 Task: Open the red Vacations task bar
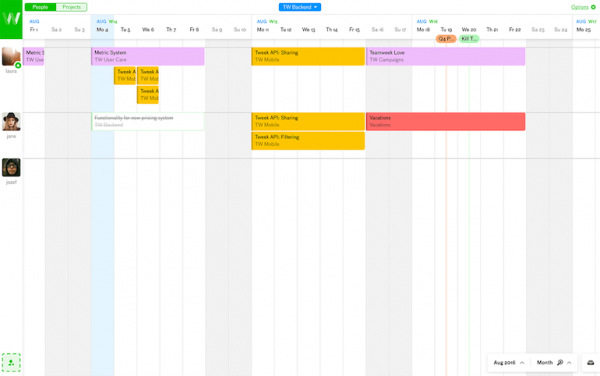(445, 122)
